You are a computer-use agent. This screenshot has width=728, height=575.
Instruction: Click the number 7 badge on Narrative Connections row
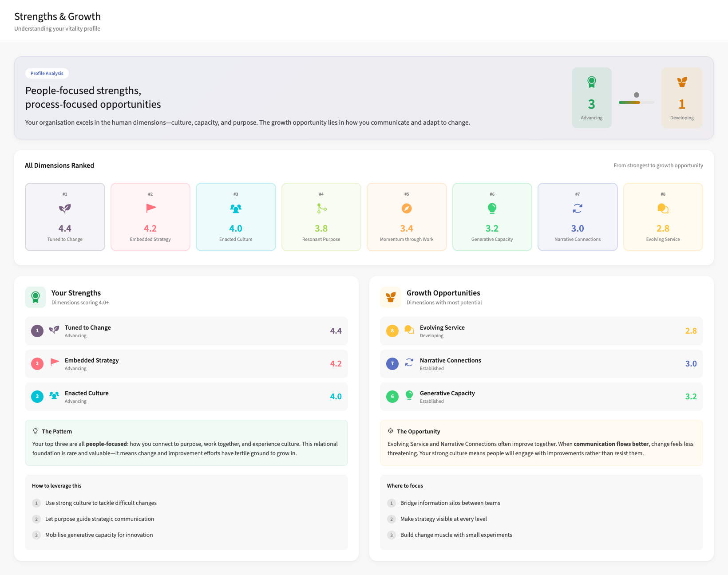(x=392, y=363)
